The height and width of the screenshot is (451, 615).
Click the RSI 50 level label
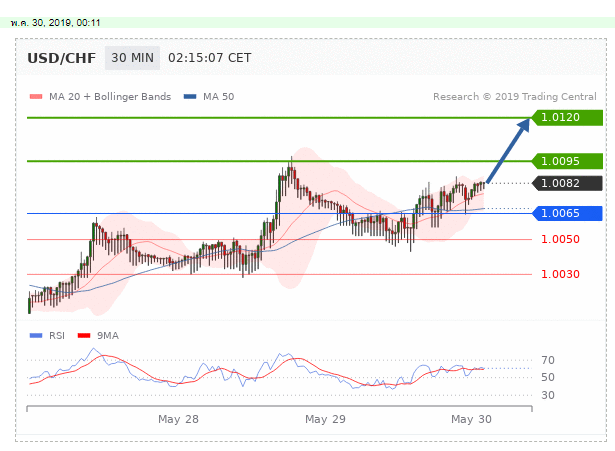point(548,377)
